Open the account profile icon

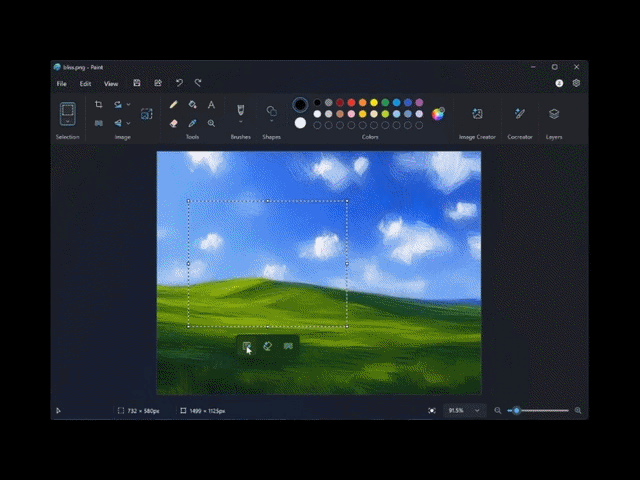click(559, 83)
